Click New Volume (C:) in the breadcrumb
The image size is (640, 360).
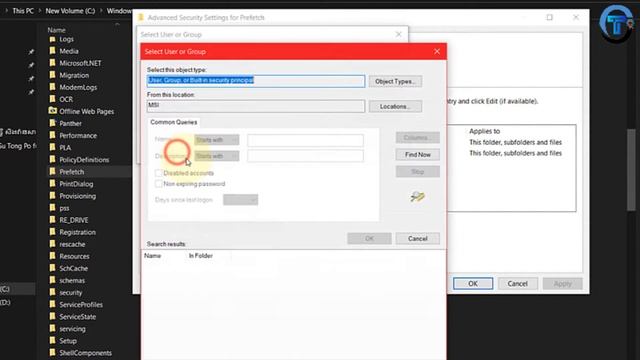click(70, 11)
